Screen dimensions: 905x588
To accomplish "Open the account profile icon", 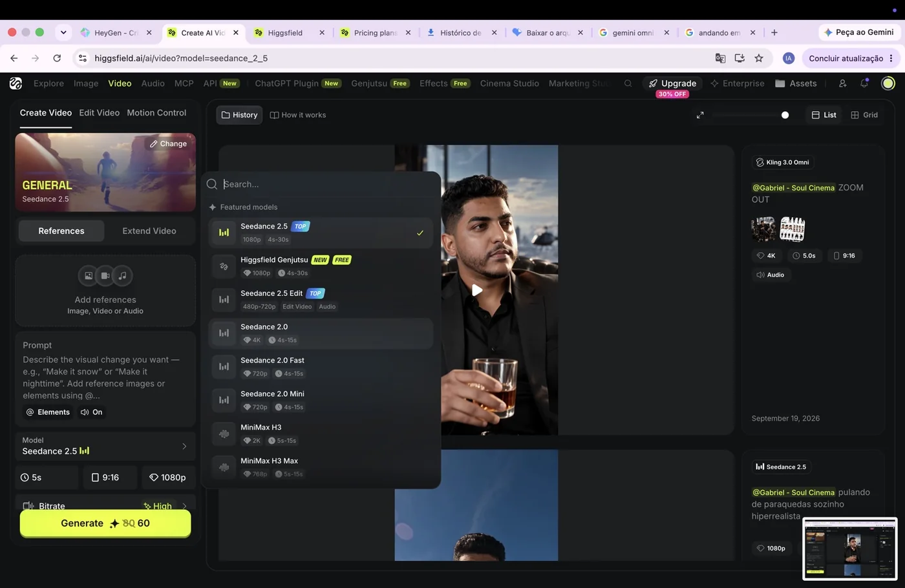I will [x=842, y=83].
